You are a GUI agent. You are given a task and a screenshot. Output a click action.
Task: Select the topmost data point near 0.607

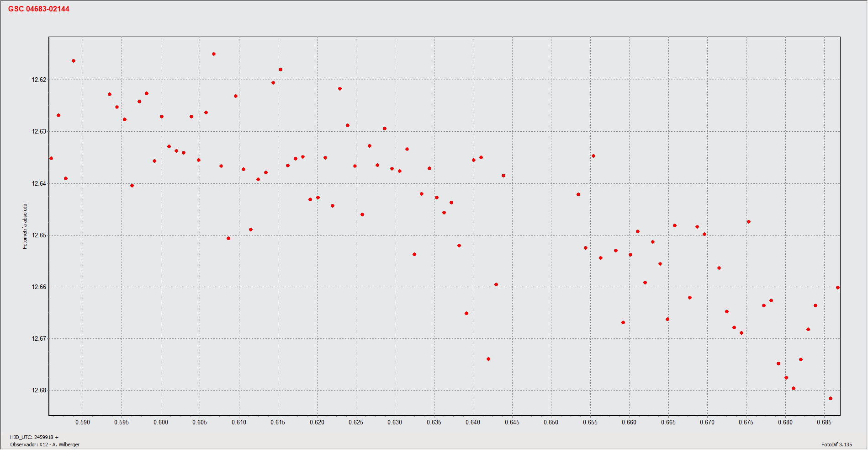pos(214,54)
